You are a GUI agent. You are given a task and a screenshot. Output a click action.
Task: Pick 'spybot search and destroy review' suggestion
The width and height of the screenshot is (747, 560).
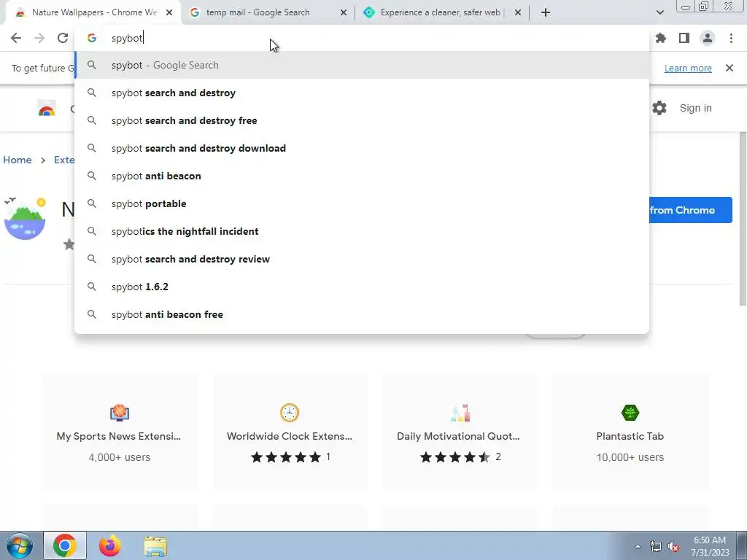362,259
